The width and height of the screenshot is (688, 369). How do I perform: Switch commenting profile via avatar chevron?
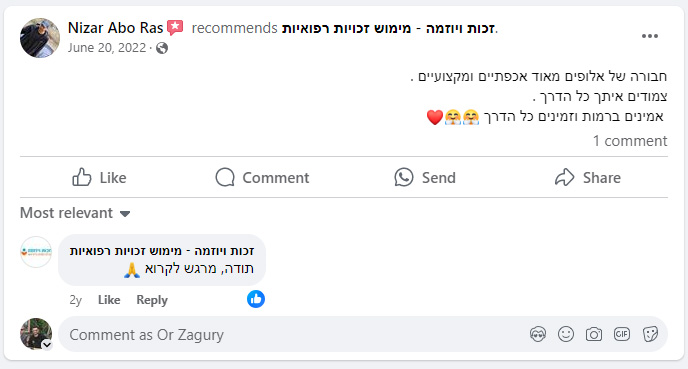[x=47, y=345]
